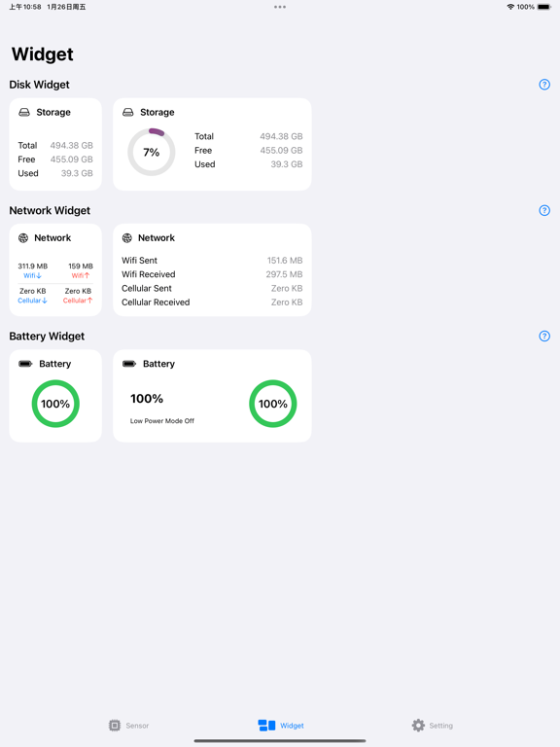Tap the 100% ring in small Battery card

tap(55, 404)
